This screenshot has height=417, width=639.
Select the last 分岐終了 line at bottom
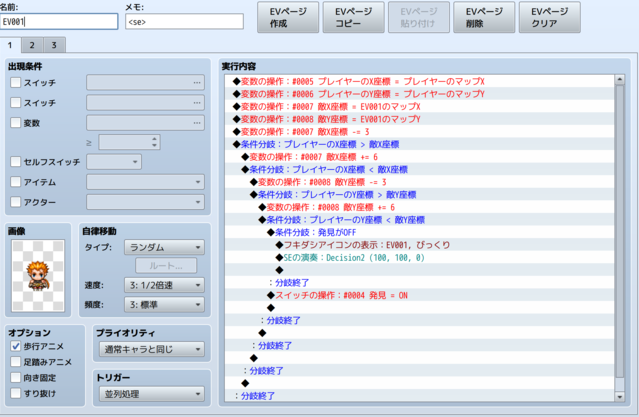click(x=420, y=396)
